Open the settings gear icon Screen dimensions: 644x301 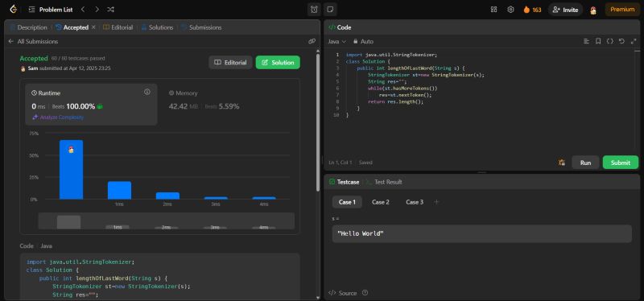pos(510,10)
